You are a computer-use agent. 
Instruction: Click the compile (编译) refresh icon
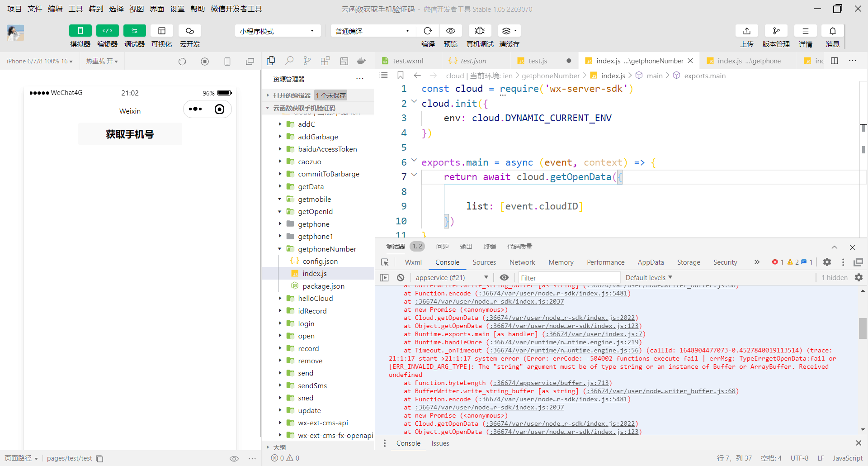(x=428, y=31)
